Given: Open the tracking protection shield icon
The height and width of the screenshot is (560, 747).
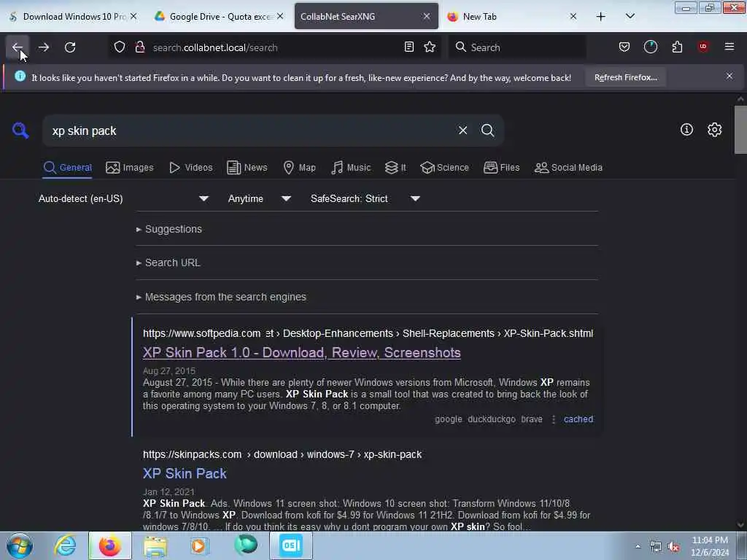Looking at the screenshot, I should [x=120, y=47].
